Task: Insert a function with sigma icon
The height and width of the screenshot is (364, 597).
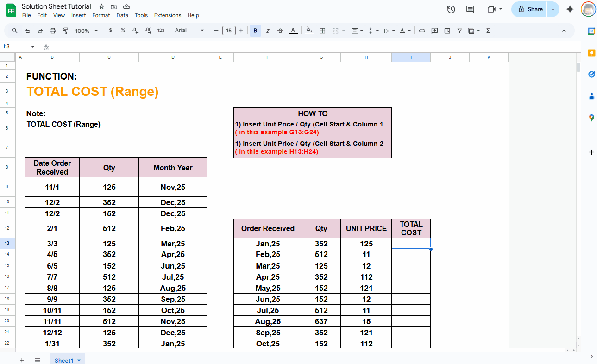Action: (488, 31)
